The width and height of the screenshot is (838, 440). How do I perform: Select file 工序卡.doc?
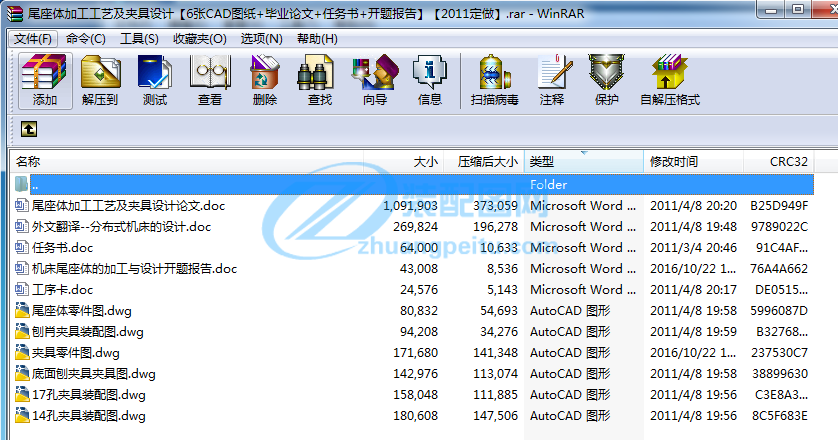(63, 289)
